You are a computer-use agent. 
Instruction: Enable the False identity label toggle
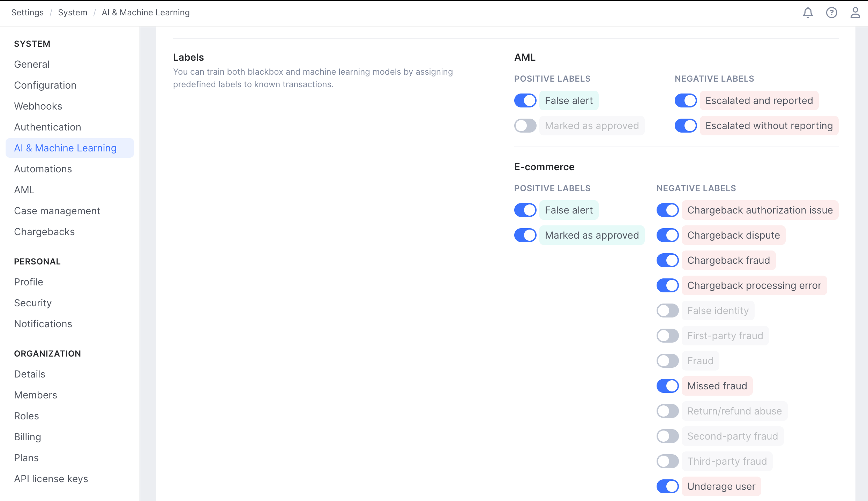pos(667,311)
